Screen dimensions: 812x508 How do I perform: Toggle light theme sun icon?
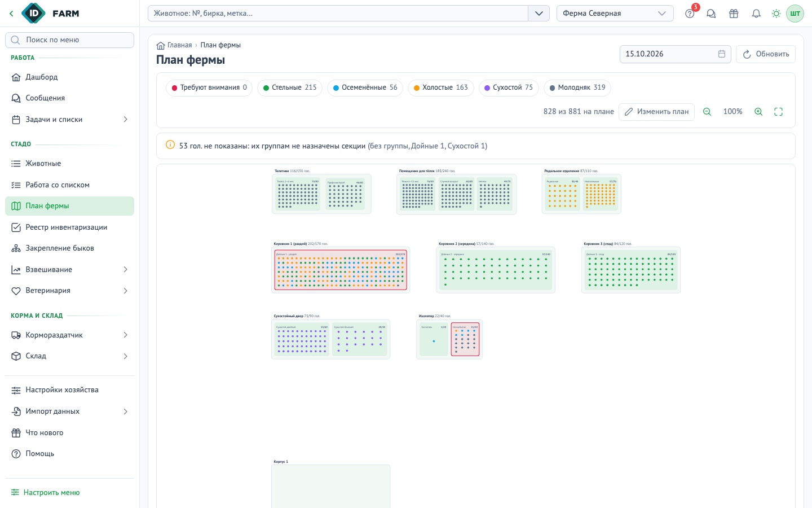pos(776,14)
